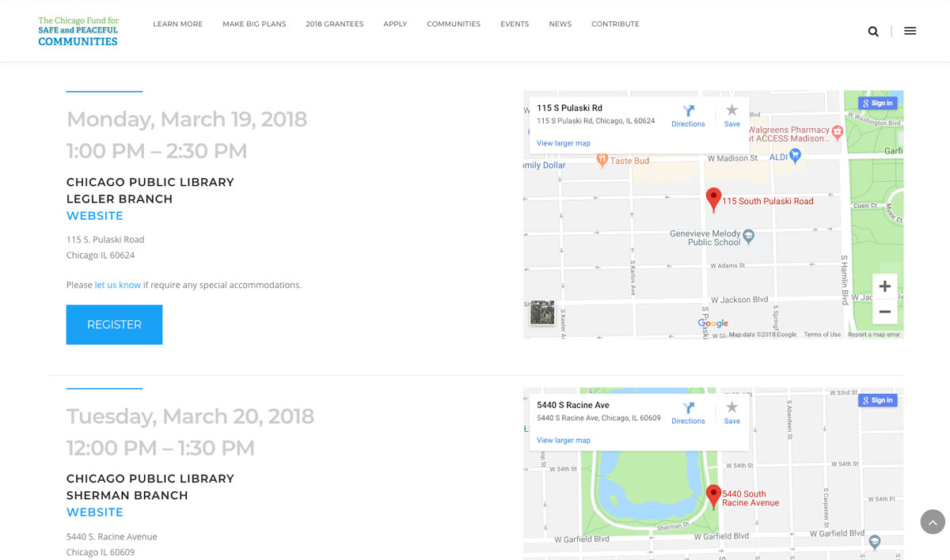Screen dimensions: 950x560
Task: Click Save star for 5440 S Racine Ave
Action: pos(731,412)
